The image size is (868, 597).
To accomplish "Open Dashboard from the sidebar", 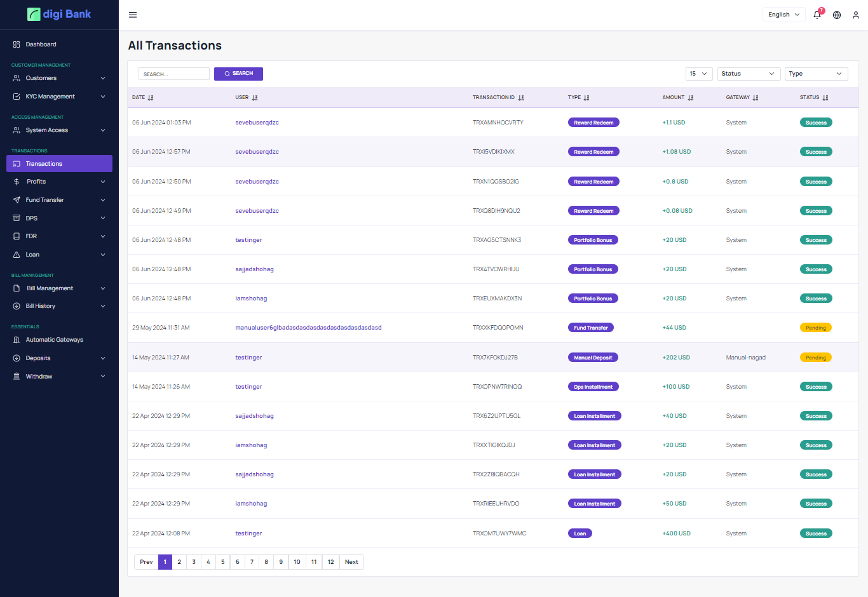I will 41,44.
